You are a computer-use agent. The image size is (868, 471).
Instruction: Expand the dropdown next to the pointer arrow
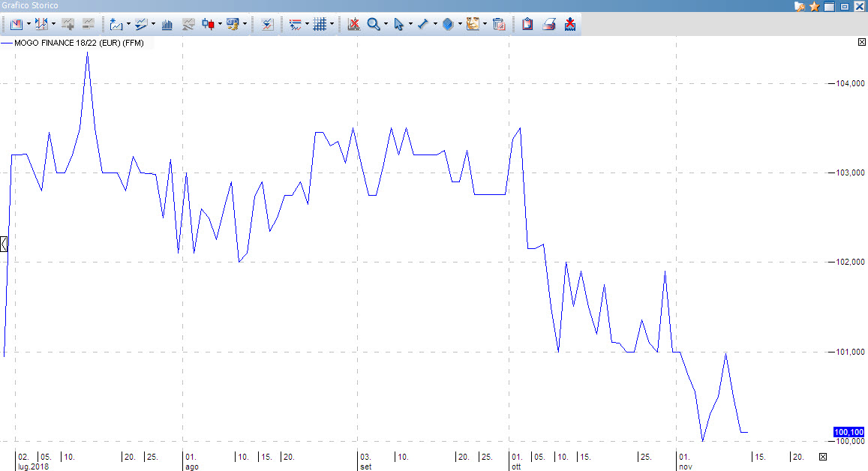[410, 24]
